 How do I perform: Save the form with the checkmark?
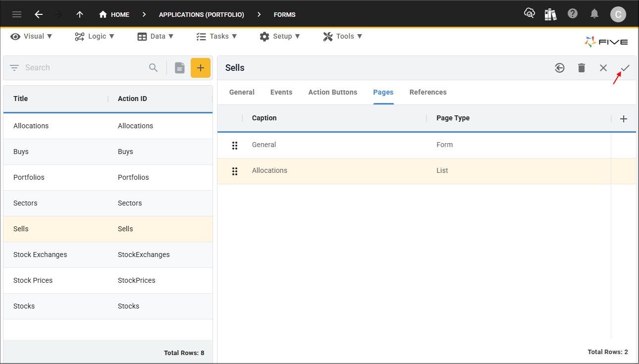(625, 68)
